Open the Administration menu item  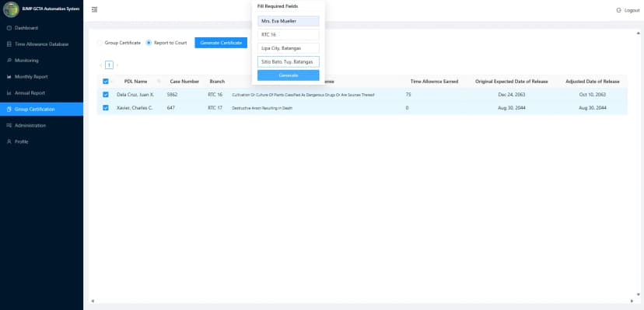[41, 126]
